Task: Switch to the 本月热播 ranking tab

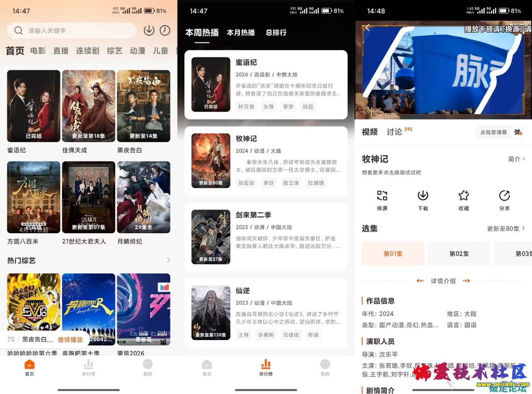Action: click(x=241, y=33)
